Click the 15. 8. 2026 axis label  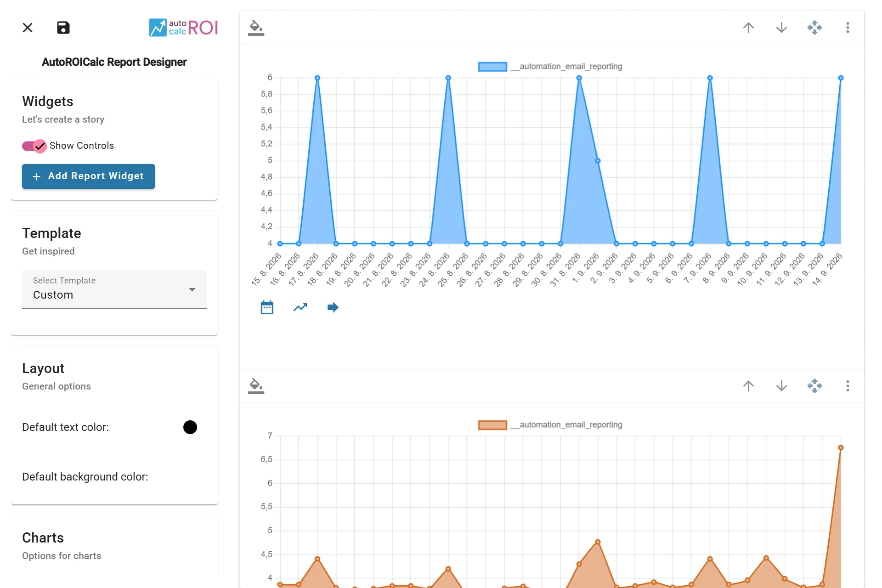pyautogui.click(x=266, y=270)
